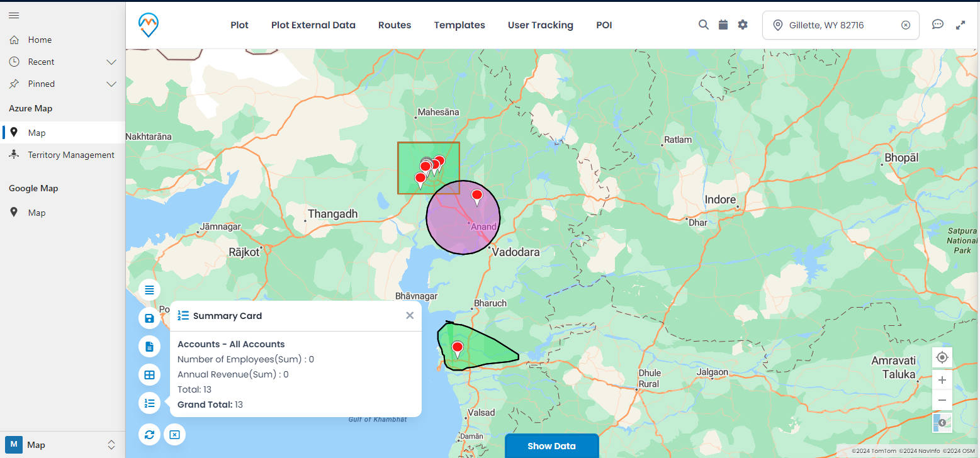Click the location search input field
Viewport: 980px width, 458px height.
point(840,25)
